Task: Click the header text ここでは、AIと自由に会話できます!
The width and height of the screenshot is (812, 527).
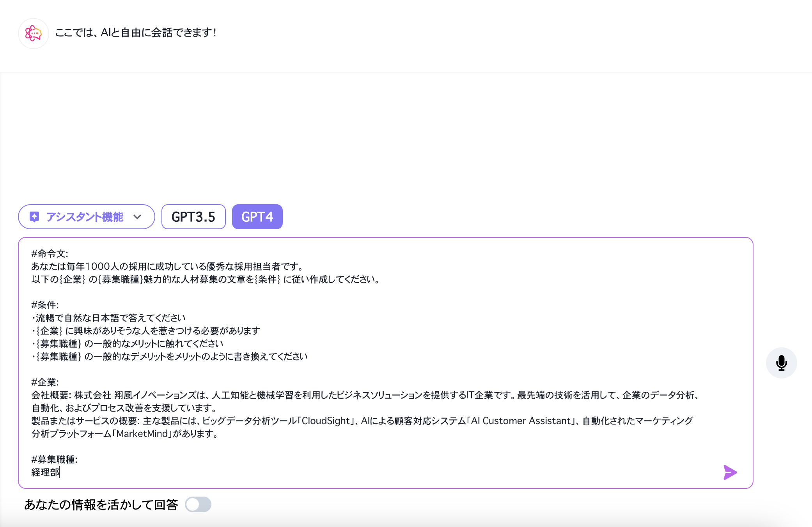Action: (x=136, y=32)
